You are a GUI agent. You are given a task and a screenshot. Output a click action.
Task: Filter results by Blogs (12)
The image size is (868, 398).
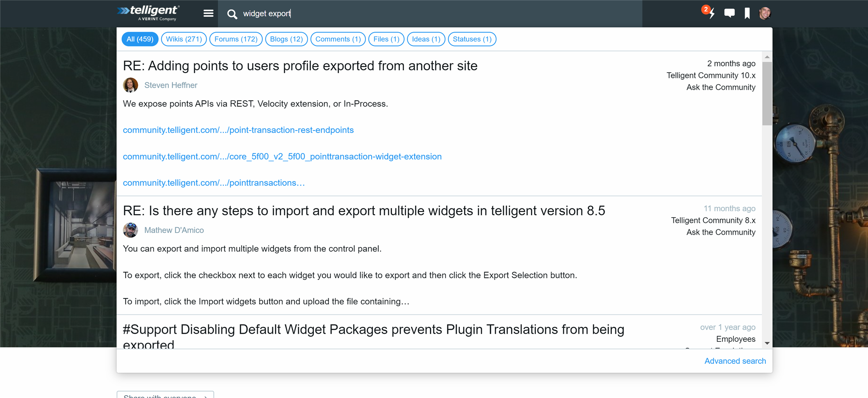click(287, 39)
